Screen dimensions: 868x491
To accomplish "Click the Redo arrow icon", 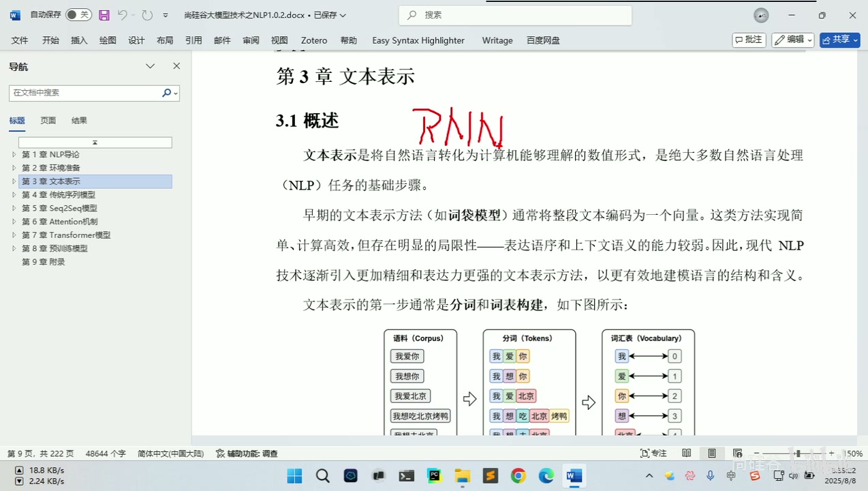I will coord(147,15).
